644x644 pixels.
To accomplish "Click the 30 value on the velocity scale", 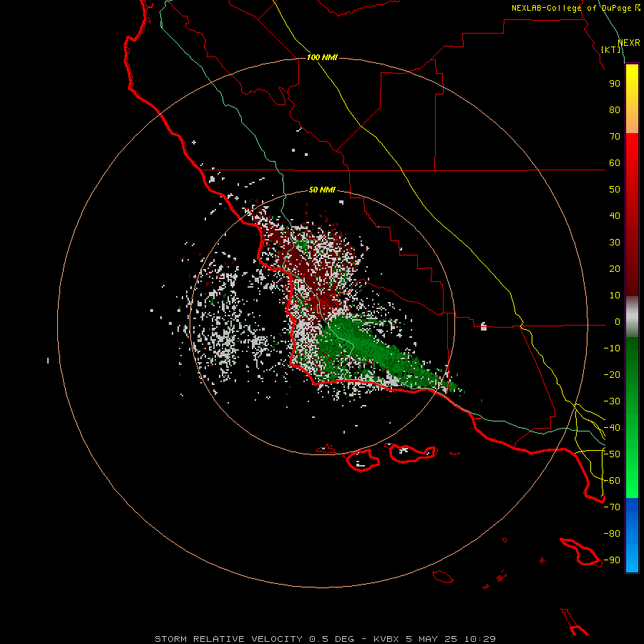I will pyautogui.click(x=615, y=243).
